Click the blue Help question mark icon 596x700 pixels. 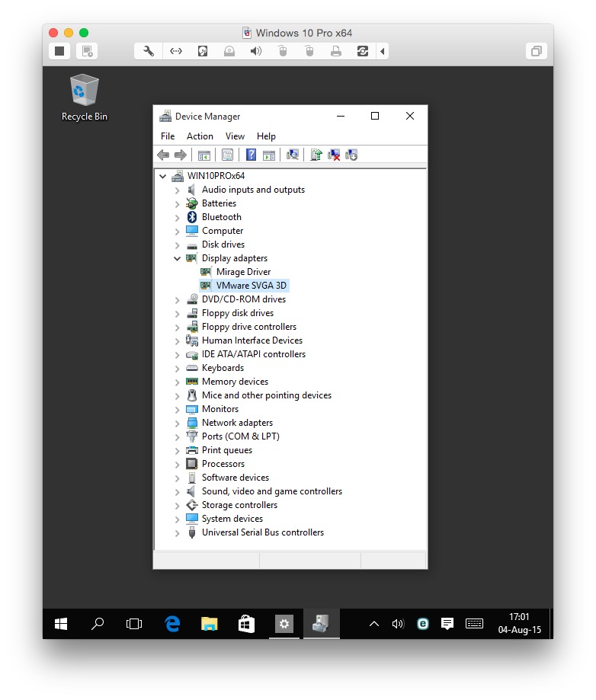click(x=251, y=155)
